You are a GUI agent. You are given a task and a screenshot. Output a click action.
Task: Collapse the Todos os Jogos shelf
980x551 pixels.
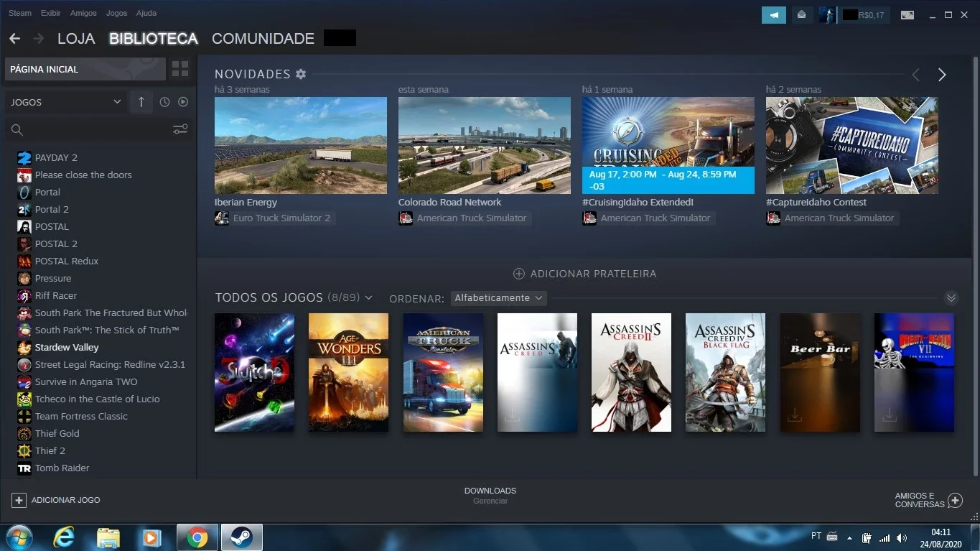(951, 297)
